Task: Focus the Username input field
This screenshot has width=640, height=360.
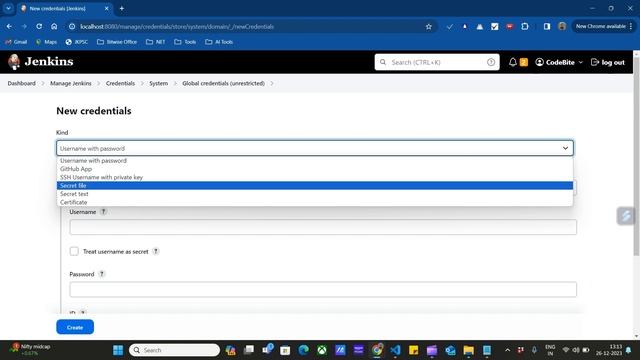Action: [x=323, y=227]
